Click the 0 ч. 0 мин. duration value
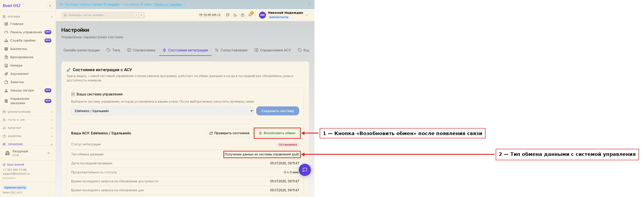Viewport: 644px width, 197px height. coord(291,172)
